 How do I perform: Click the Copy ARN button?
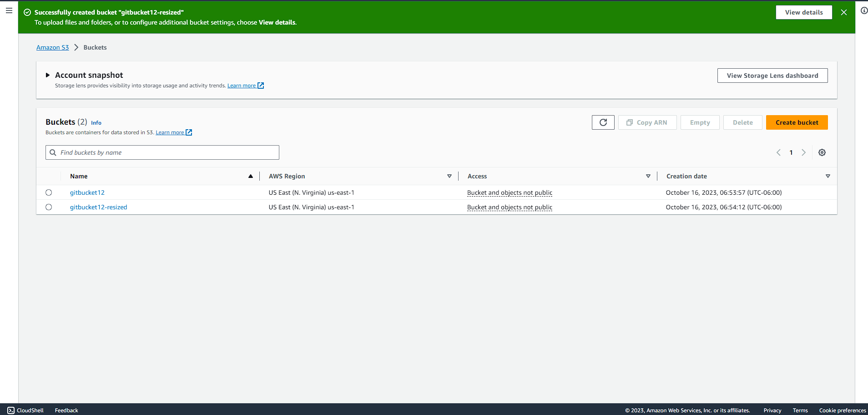coord(647,122)
